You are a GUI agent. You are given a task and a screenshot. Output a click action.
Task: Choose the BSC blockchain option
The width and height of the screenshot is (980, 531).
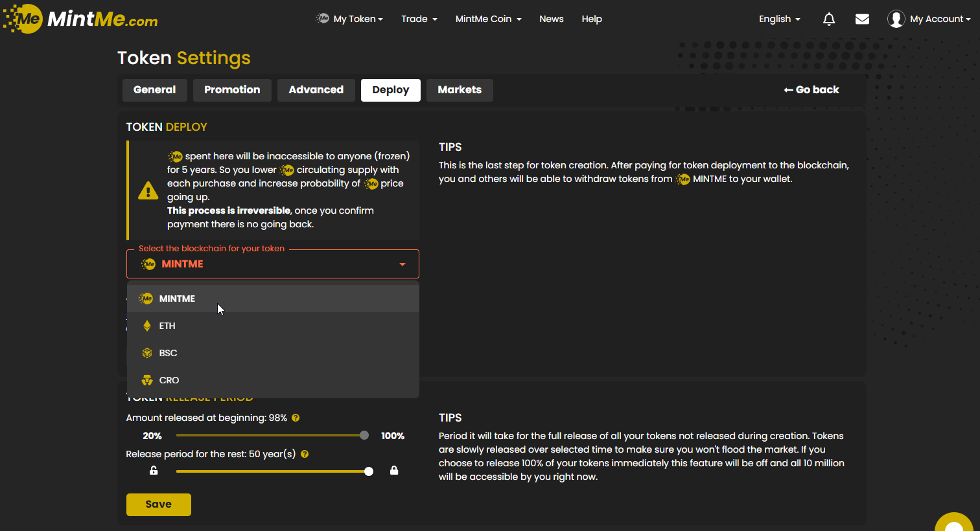[x=168, y=353]
